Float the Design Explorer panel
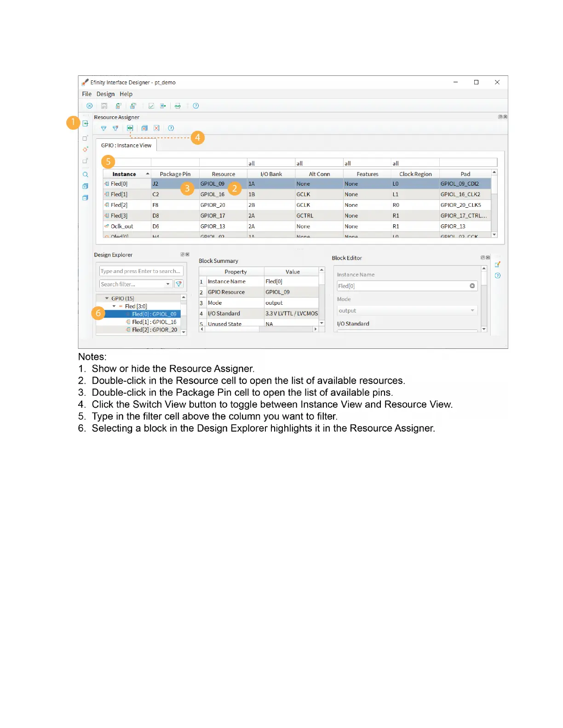This screenshot has height=728, width=563. point(183,254)
